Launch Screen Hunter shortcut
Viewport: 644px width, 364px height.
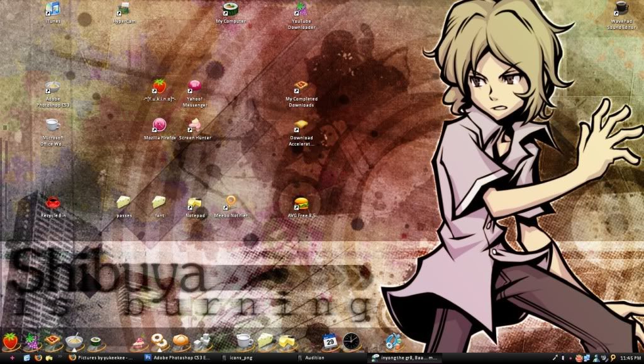pyautogui.click(x=195, y=128)
